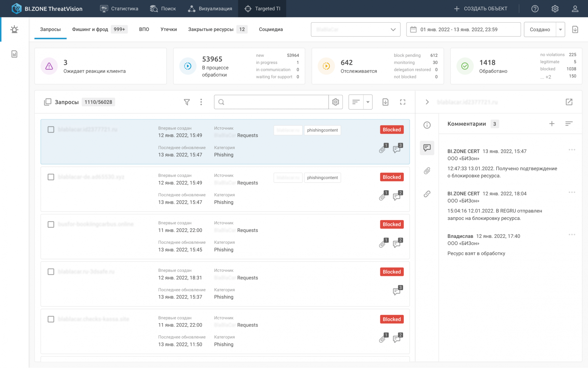Viewport: 588px width, 368px height.
Task: Switch to the Утечки tab
Action: tap(168, 29)
